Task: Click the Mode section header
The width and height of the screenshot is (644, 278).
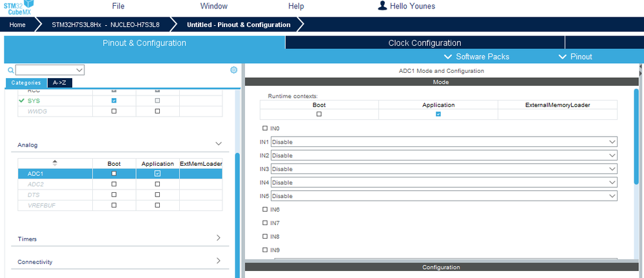Action: point(441,83)
